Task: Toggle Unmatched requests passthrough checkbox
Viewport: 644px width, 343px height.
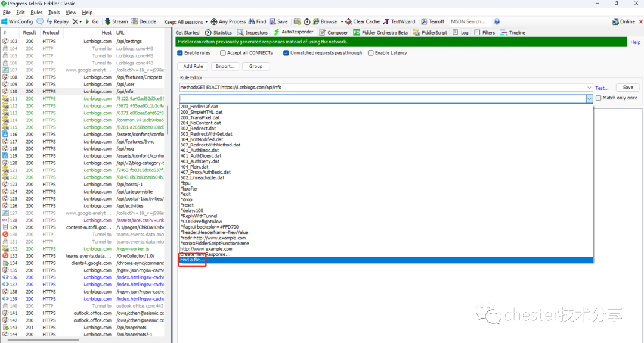Action: (286, 53)
